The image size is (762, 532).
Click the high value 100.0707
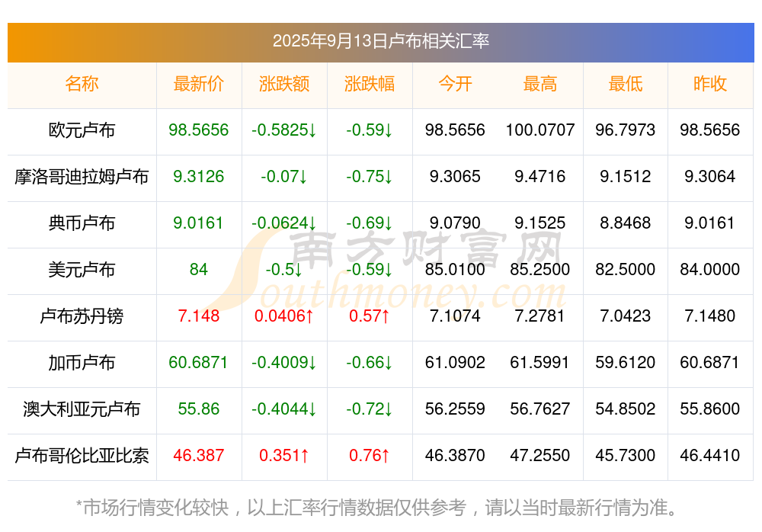540,130
